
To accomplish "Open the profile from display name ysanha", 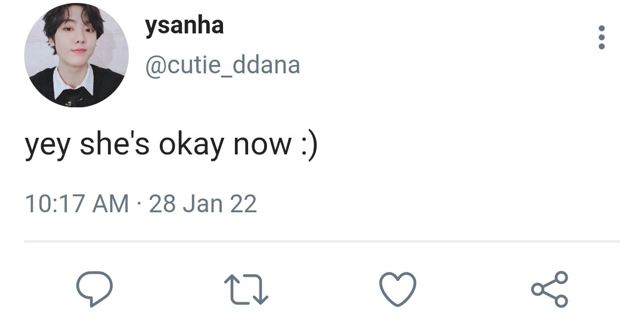I will pos(184,26).
